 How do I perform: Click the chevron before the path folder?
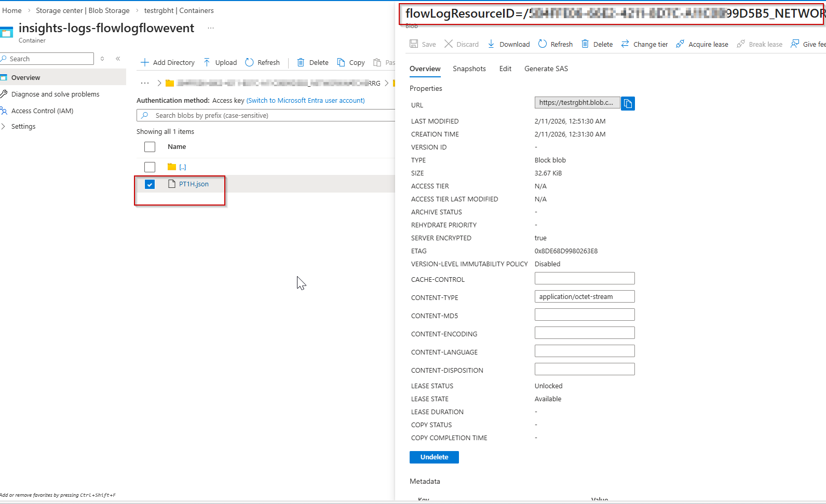tap(159, 83)
